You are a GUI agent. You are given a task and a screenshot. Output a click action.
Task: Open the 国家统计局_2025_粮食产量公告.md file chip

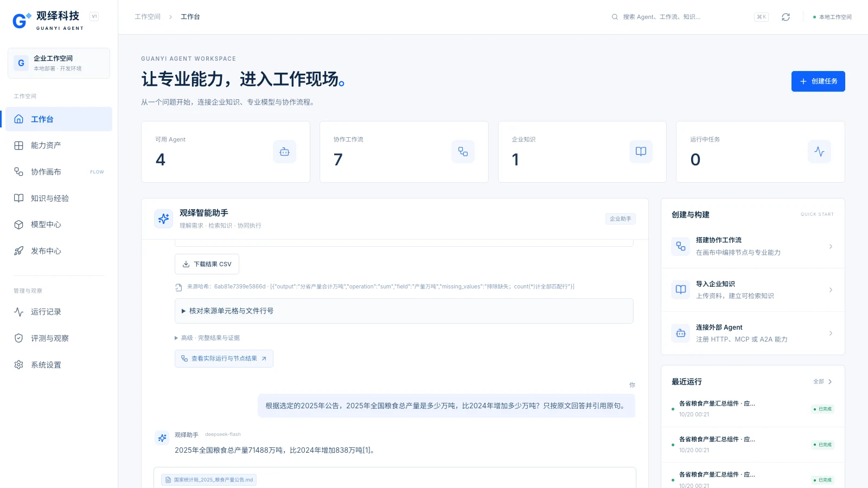pyautogui.click(x=209, y=480)
